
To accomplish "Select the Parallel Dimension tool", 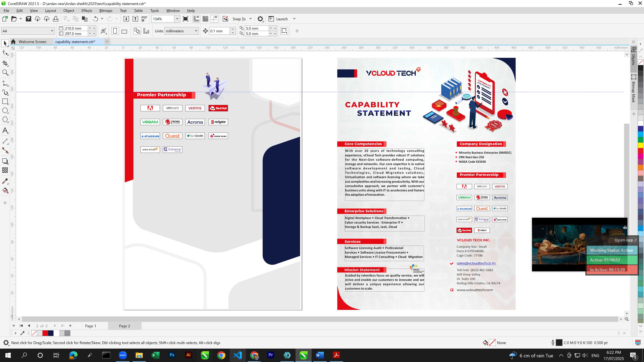I will [5, 141].
